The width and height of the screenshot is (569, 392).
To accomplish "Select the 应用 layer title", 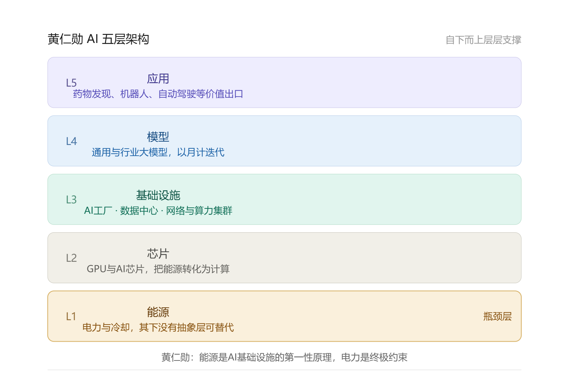I will (x=158, y=79).
